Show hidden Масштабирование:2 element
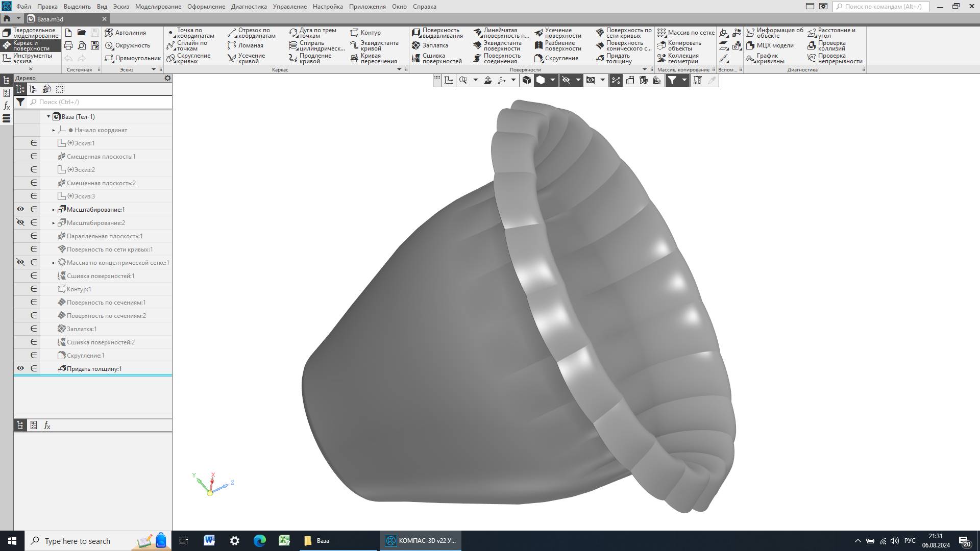980x551 pixels. 20,222
